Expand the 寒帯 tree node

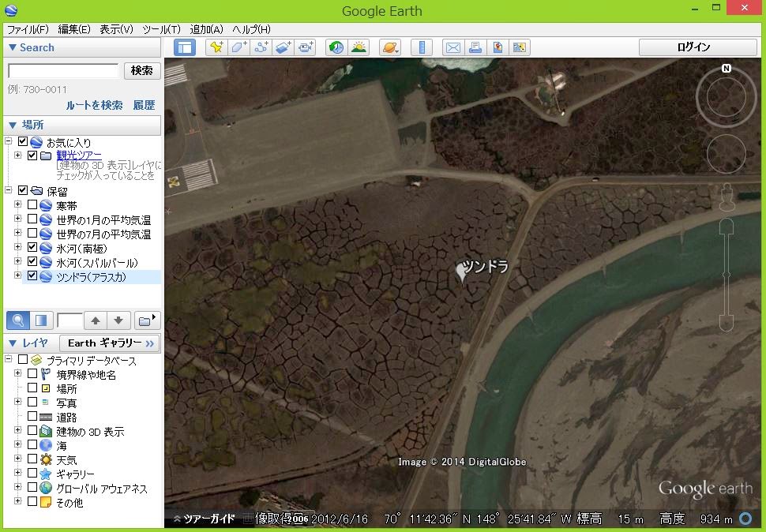pyautogui.click(x=18, y=204)
